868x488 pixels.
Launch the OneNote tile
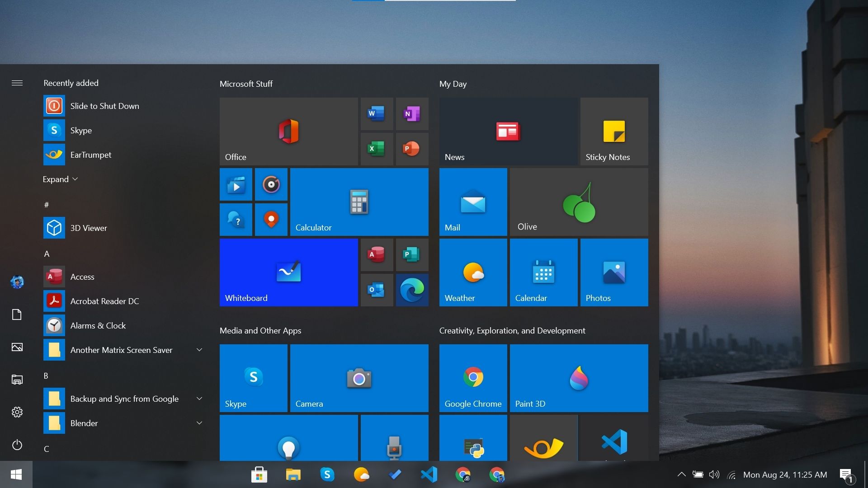(x=412, y=114)
